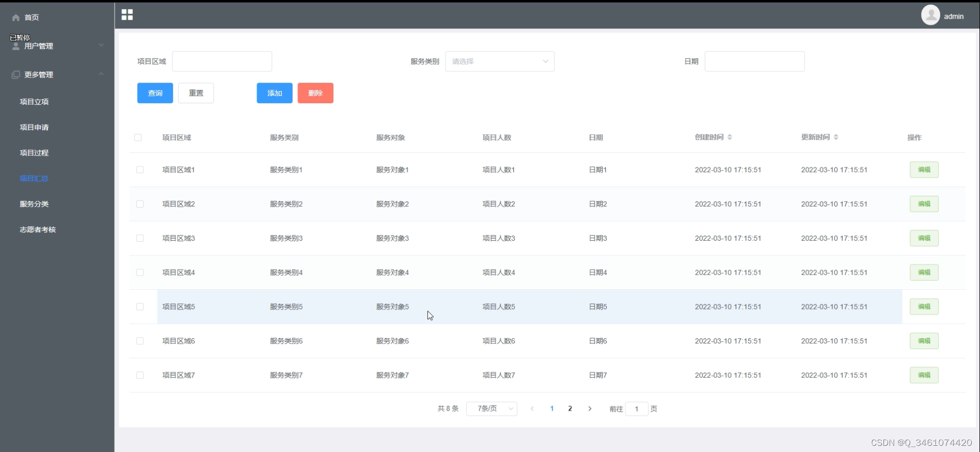980x452 pixels.
Task: Click the 服务对象 column header
Action: [x=390, y=137]
